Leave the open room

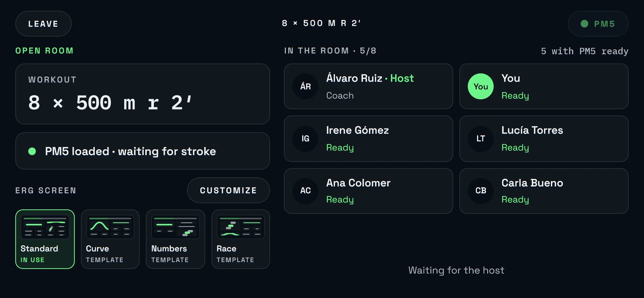click(43, 24)
